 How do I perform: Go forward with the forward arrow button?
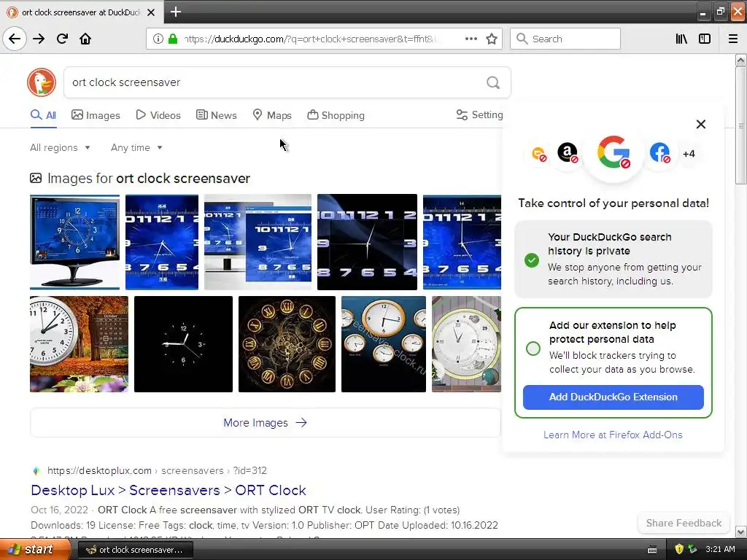point(39,39)
